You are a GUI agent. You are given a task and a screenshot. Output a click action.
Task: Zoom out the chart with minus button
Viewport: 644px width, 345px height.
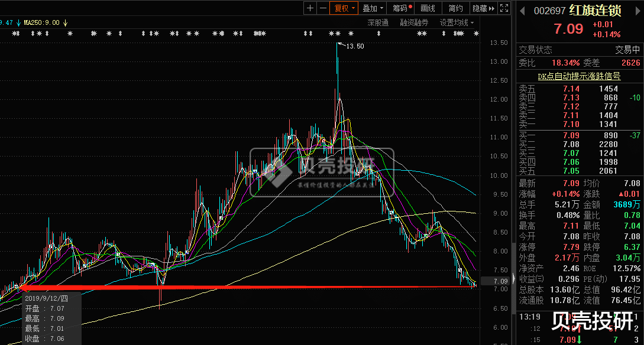(323, 8)
